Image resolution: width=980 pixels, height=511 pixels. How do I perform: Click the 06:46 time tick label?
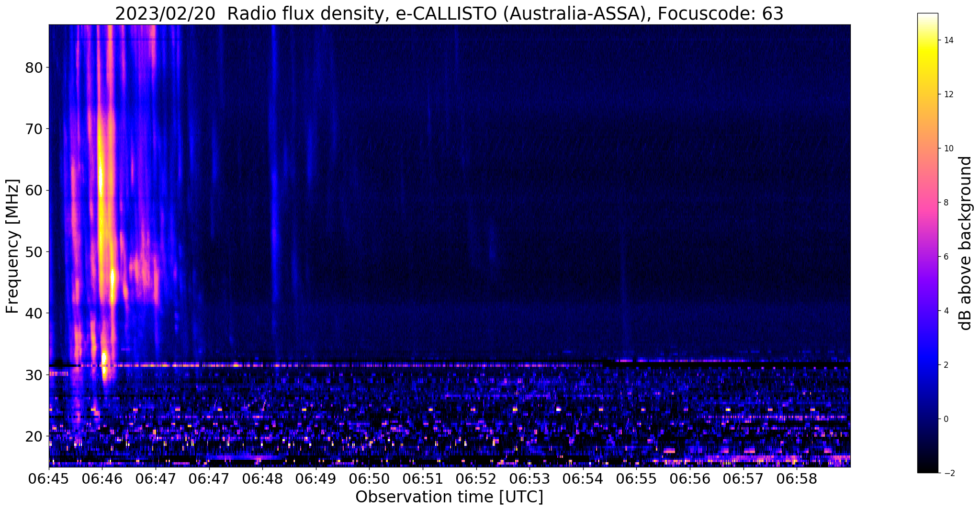click(102, 478)
